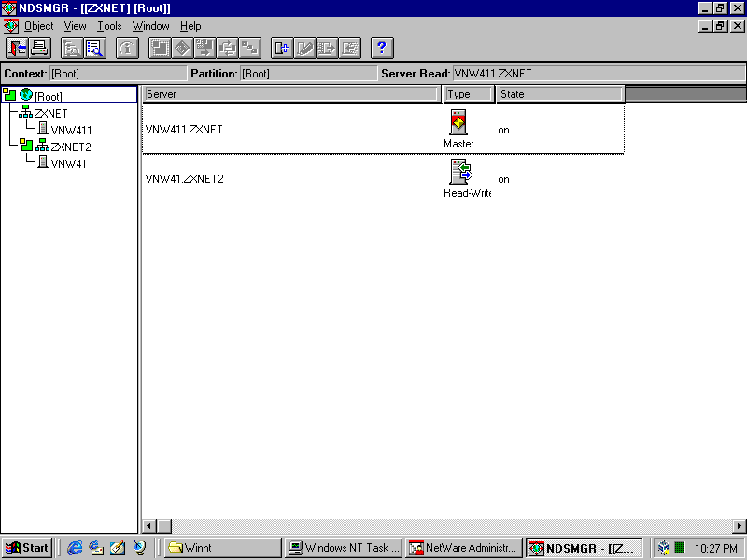The image size is (747, 560).
Task: Select the VNW411.ZXNET server row
Action: point(383,130)
